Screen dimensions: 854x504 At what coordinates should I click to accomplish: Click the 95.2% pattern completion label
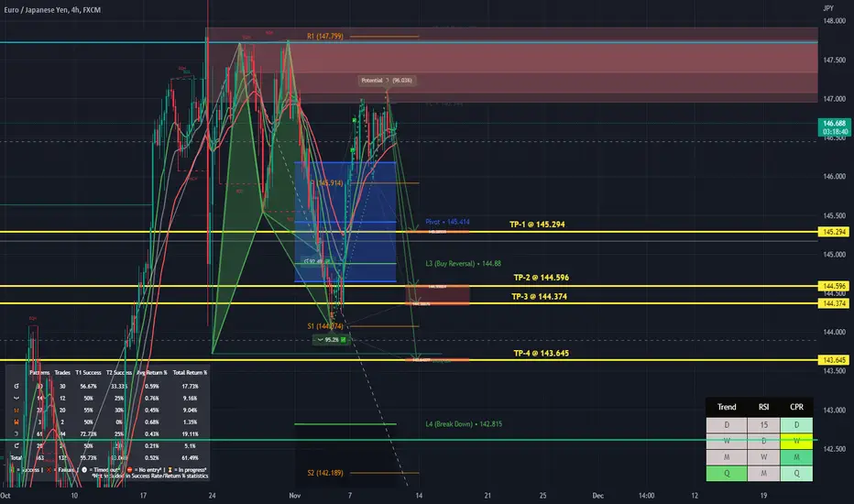331,339
